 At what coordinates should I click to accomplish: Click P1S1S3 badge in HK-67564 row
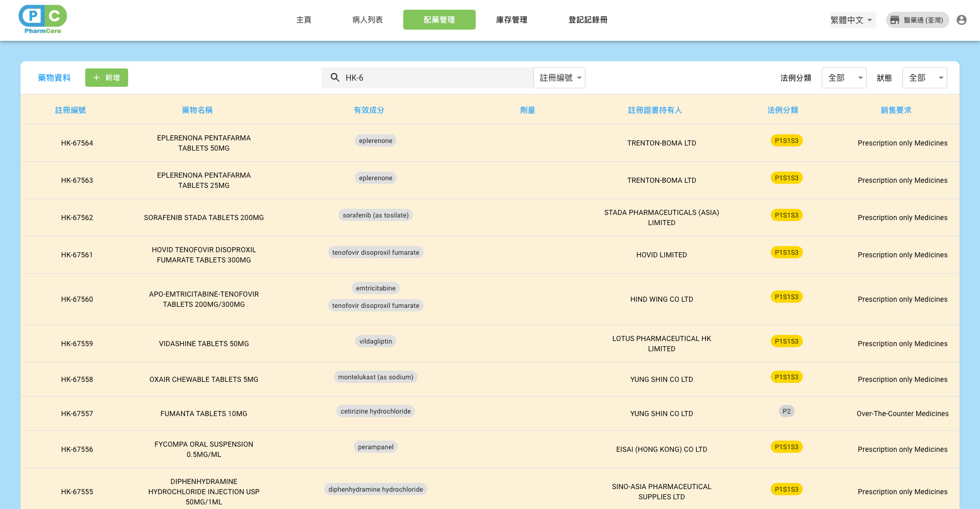787,141
